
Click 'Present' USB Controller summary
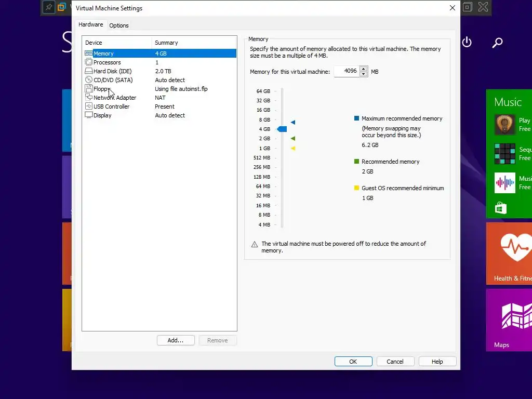[165, 107]
